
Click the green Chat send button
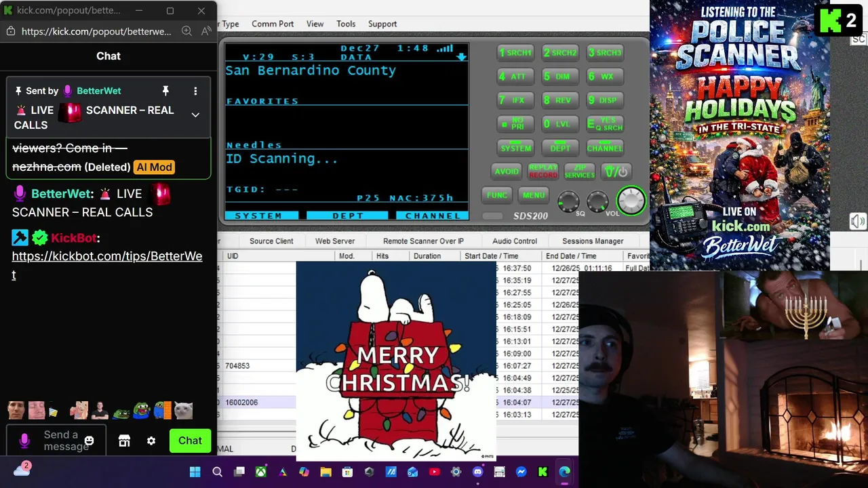pyautogui.click(x=190, y=441)
